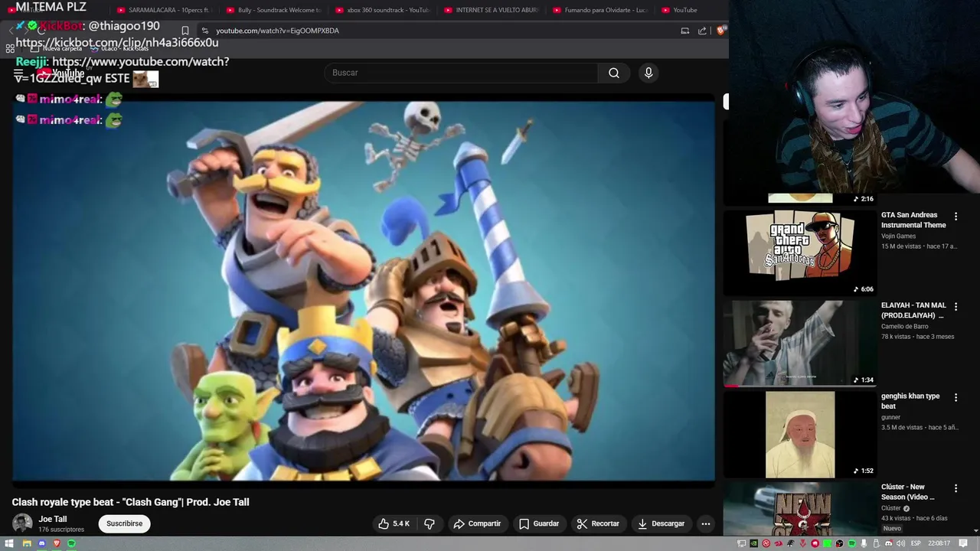Like the video with thumbs up

click(x=394, y=523)
